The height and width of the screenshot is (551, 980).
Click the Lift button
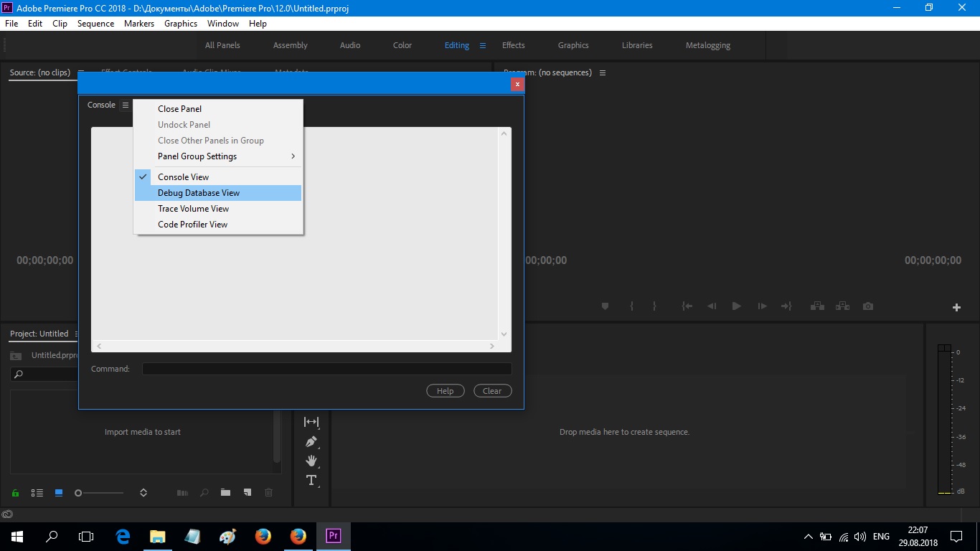click(x=817, y=306)
